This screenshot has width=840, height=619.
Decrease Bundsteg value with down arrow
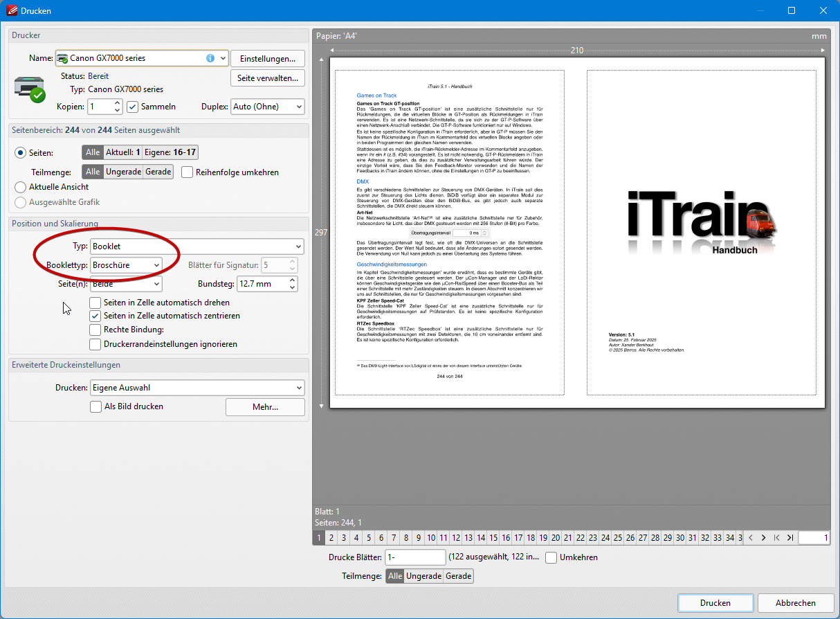pyautogui.click(x=292, y=287)
